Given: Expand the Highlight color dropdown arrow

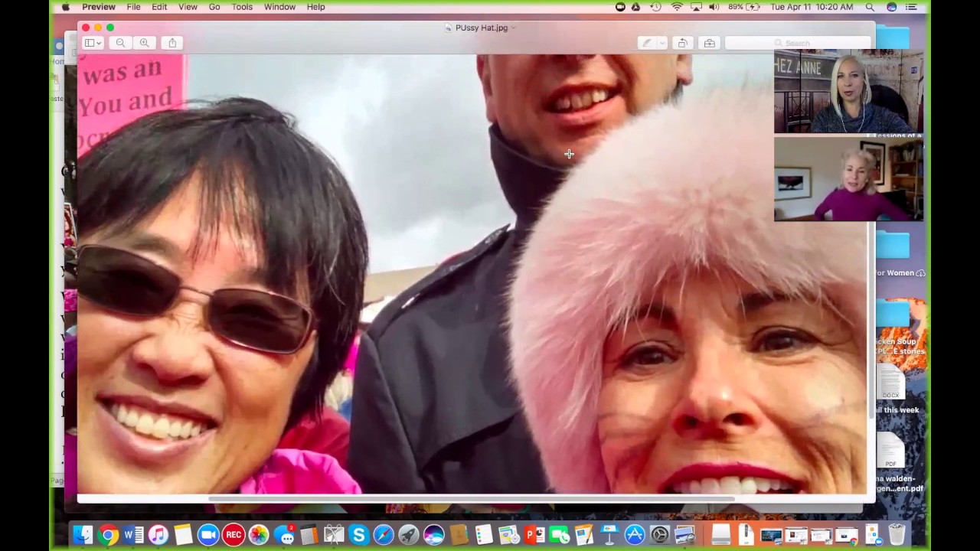Looking at the screenshot, I should pos(662,44).
